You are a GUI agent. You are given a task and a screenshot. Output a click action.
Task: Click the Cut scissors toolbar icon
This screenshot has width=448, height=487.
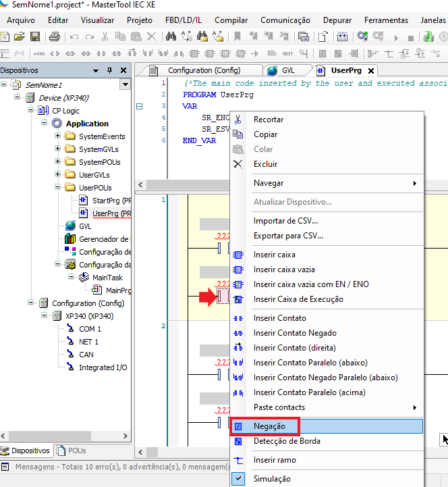click(105, 36)
